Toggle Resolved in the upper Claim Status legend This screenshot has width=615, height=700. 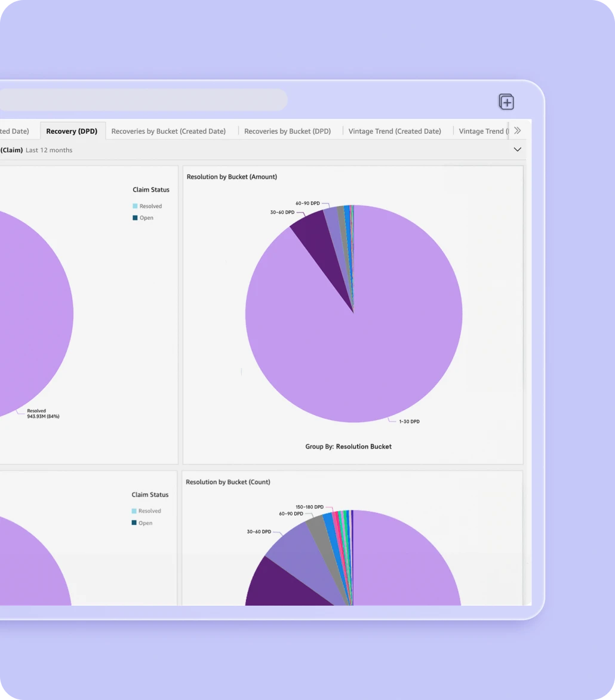pyautogui.click(x=150, y=206)
